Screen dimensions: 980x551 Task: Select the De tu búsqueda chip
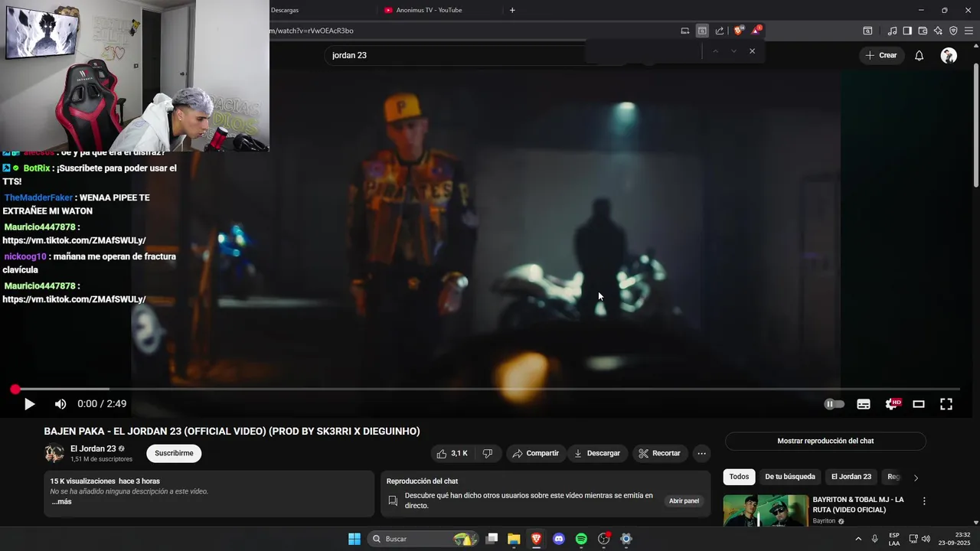(790, 477)
